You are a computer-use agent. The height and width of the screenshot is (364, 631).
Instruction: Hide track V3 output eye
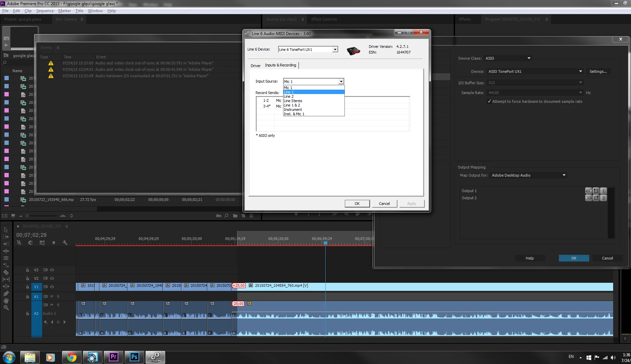[52, 270]
